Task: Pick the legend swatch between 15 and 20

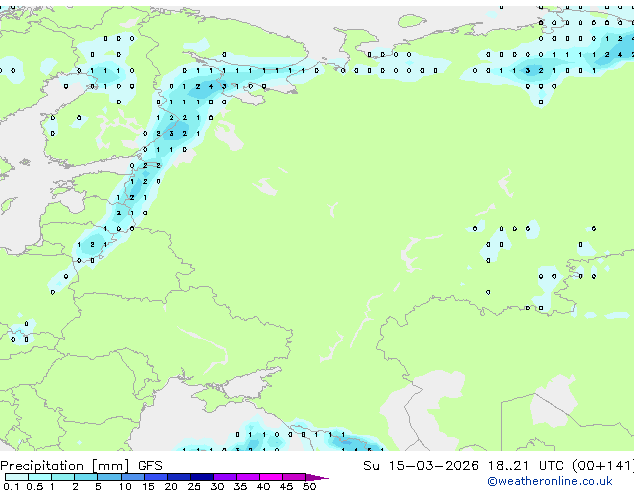Action: (x=155, y=477)
